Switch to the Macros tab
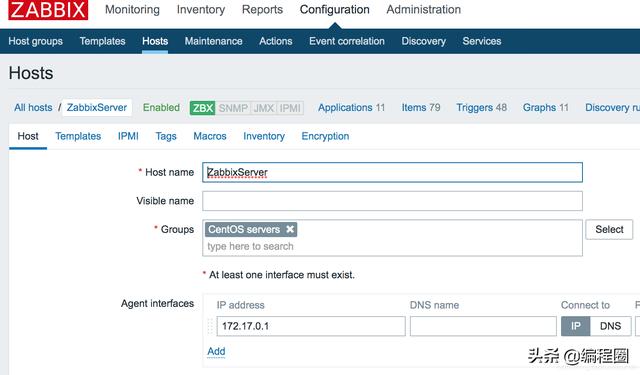This screenshot has width=640, height=375. [x=210, y=136]
